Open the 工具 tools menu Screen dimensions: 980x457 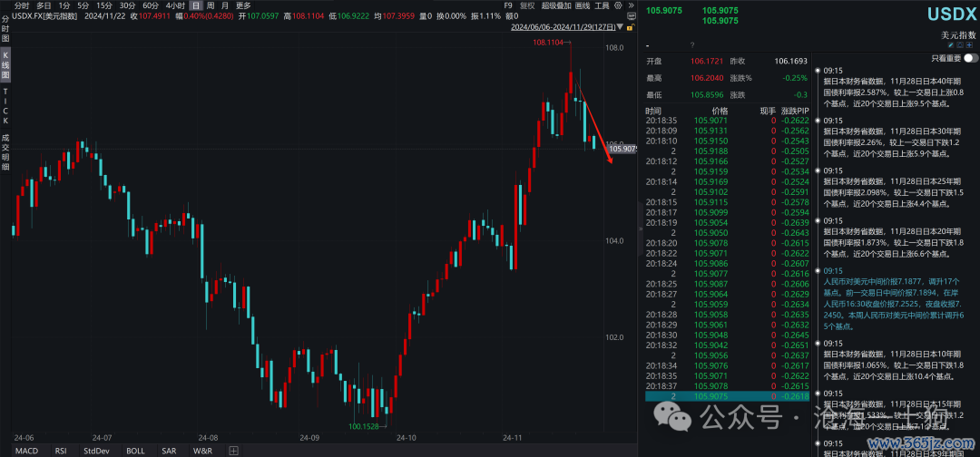(602, 5)
